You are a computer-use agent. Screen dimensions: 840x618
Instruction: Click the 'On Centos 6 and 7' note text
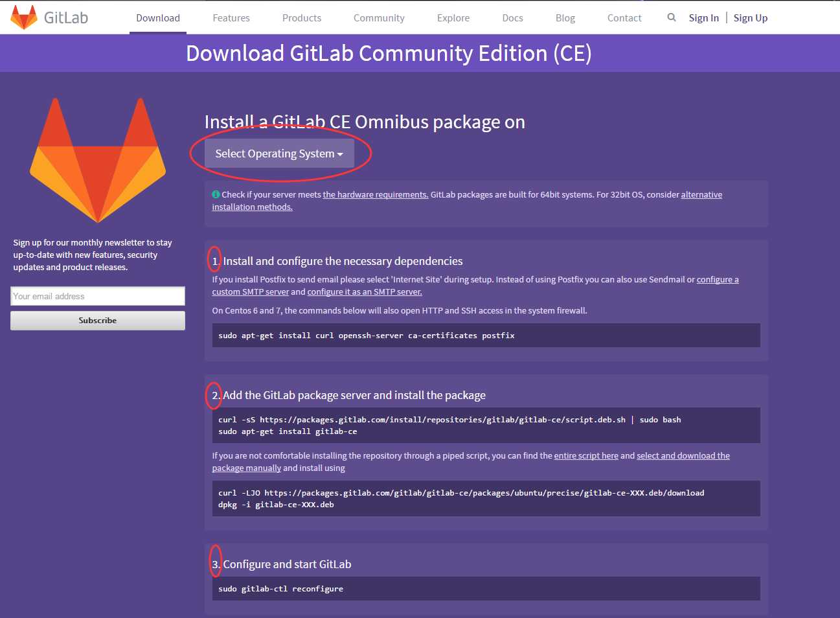(x=400, y=310)
